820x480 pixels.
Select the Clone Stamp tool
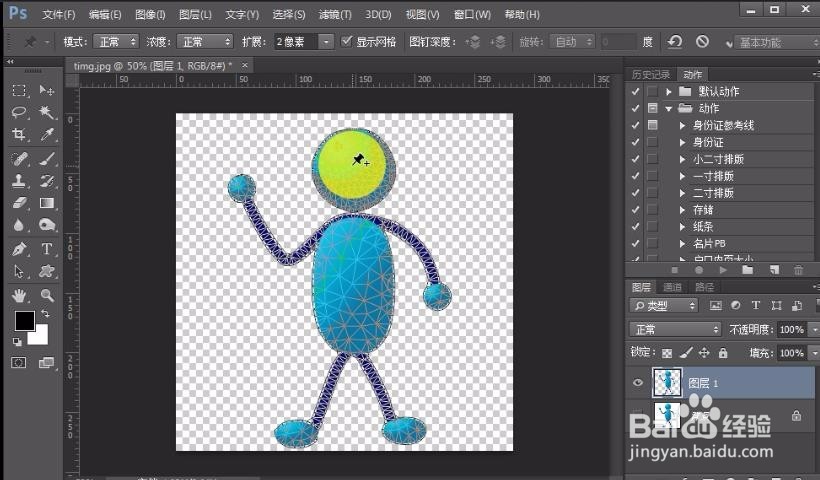[19, 181]
